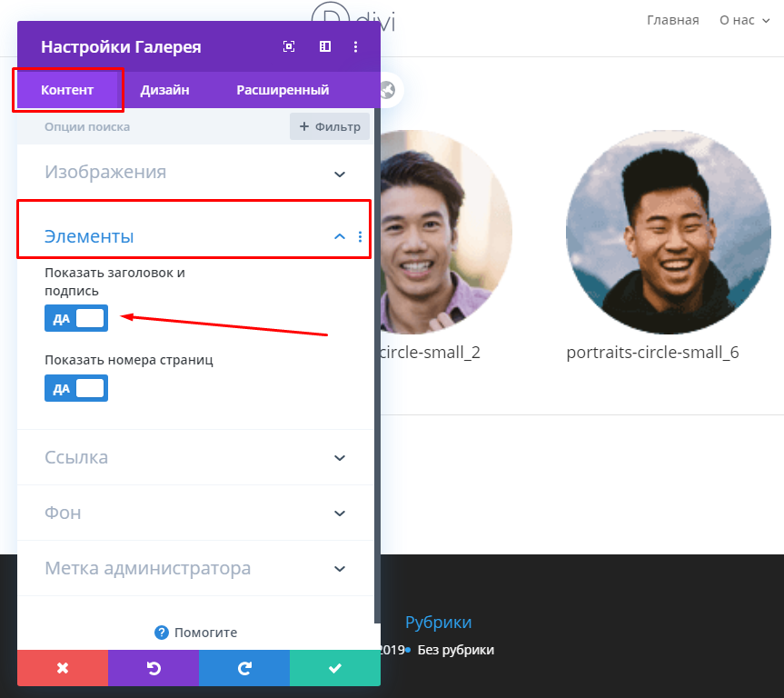
Task: Switch to the Расширенный tab
Action: (x=283, y=90)
